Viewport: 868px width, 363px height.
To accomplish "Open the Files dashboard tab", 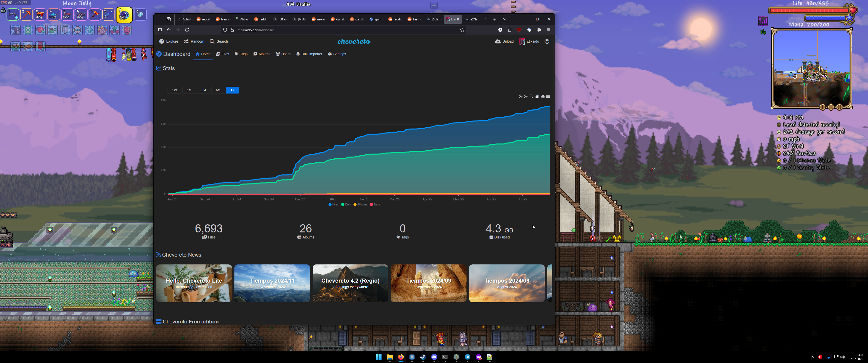I will [x=222, y=54].
